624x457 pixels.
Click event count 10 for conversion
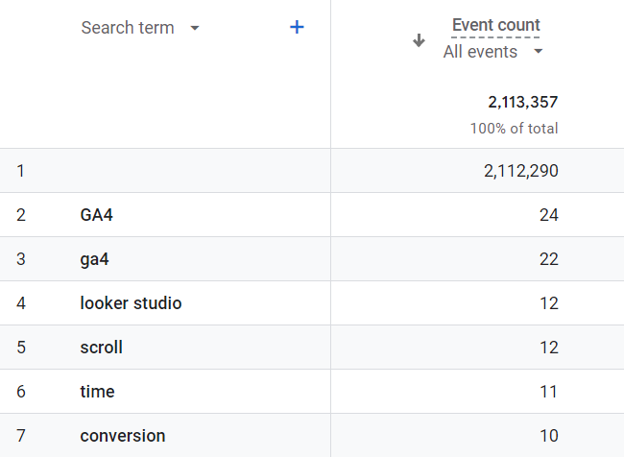point(548,435)
